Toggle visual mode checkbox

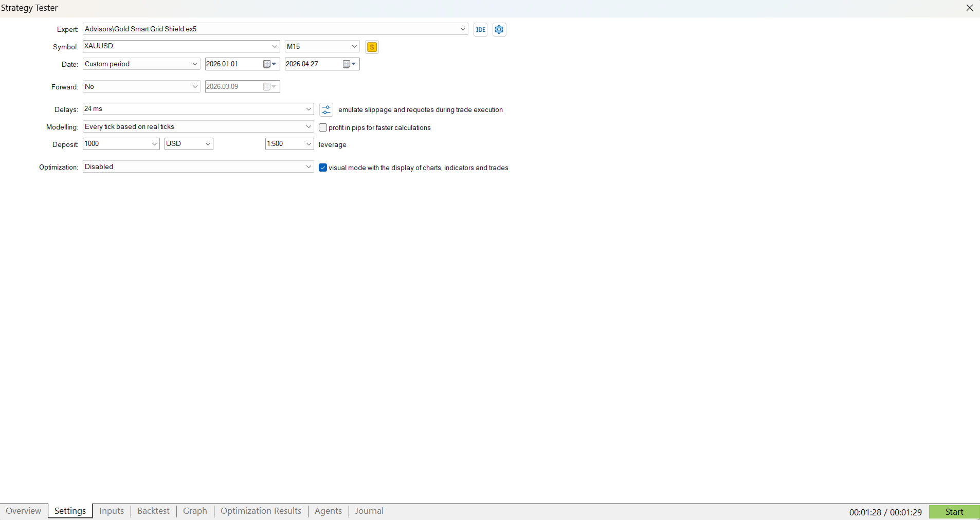pos(323,168)
